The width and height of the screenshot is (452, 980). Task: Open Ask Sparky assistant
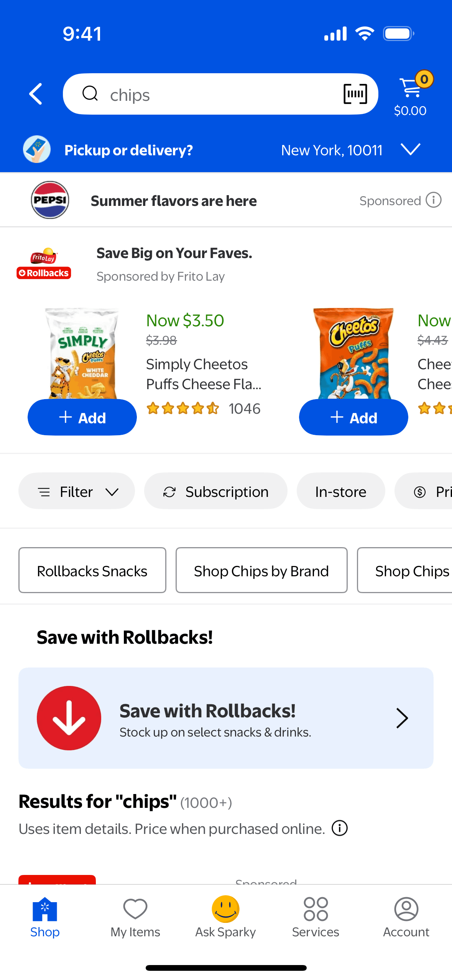225,917
